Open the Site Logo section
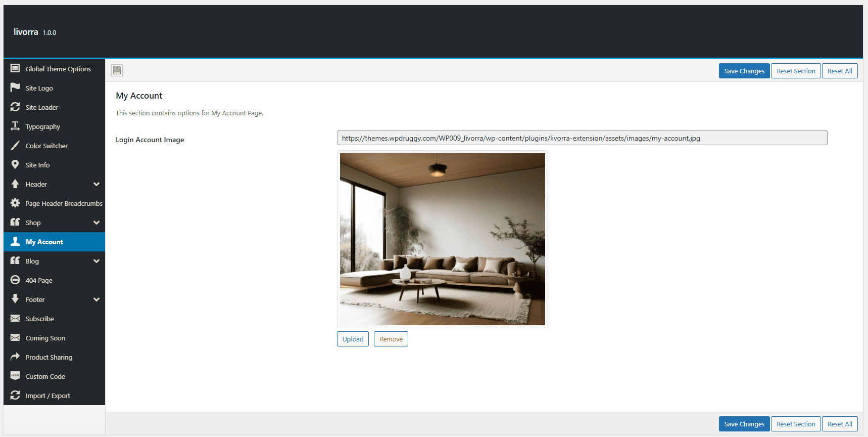Image resolution: width=868 pixels, height=437 pixels. (x=54, y=88)
